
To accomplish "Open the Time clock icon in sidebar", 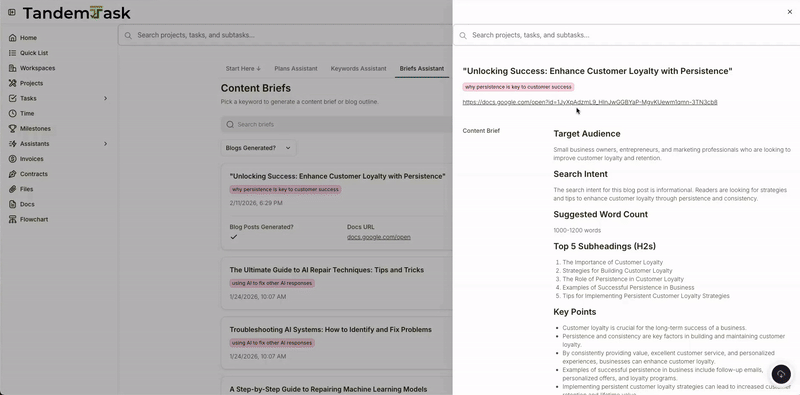I will click(12, 113).
